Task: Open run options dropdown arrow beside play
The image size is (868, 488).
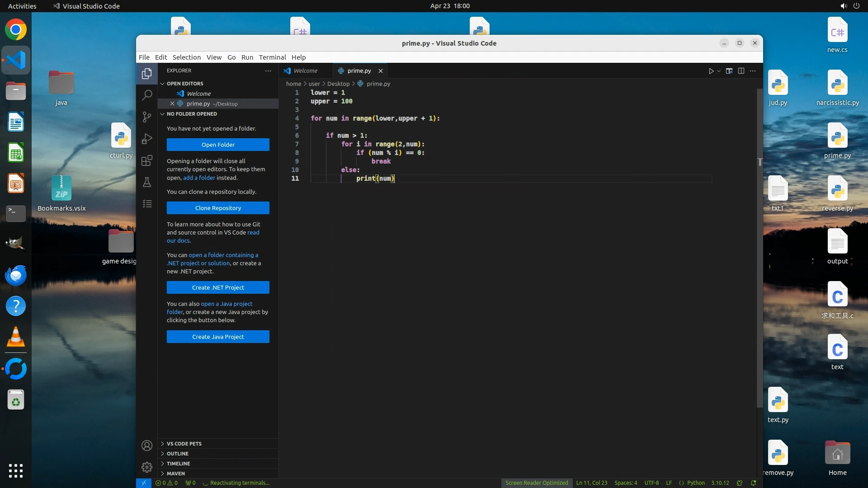Action: 719,71
